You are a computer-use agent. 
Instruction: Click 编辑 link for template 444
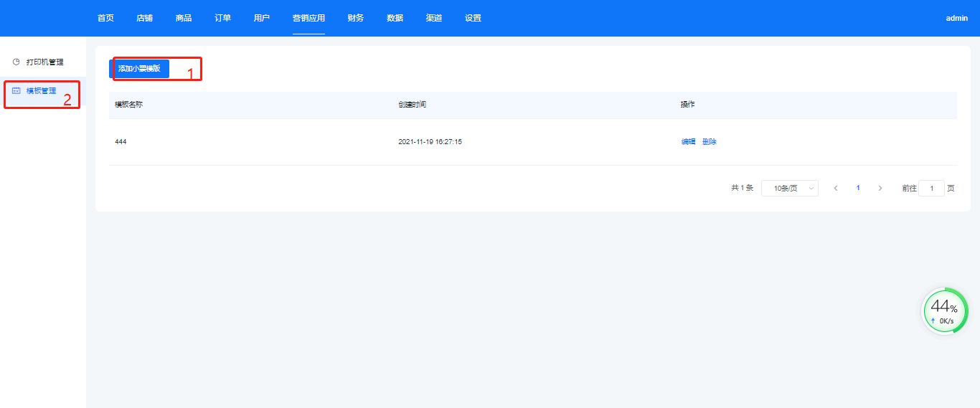click(x=688, y=142)
